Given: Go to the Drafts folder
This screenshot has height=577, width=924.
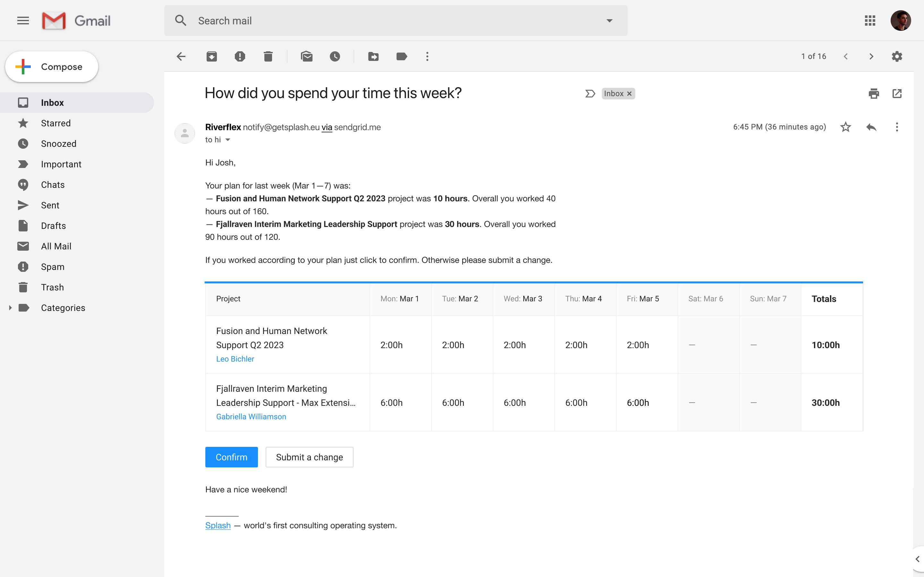Looking at the screenshot, I should (x=54, y=226).
